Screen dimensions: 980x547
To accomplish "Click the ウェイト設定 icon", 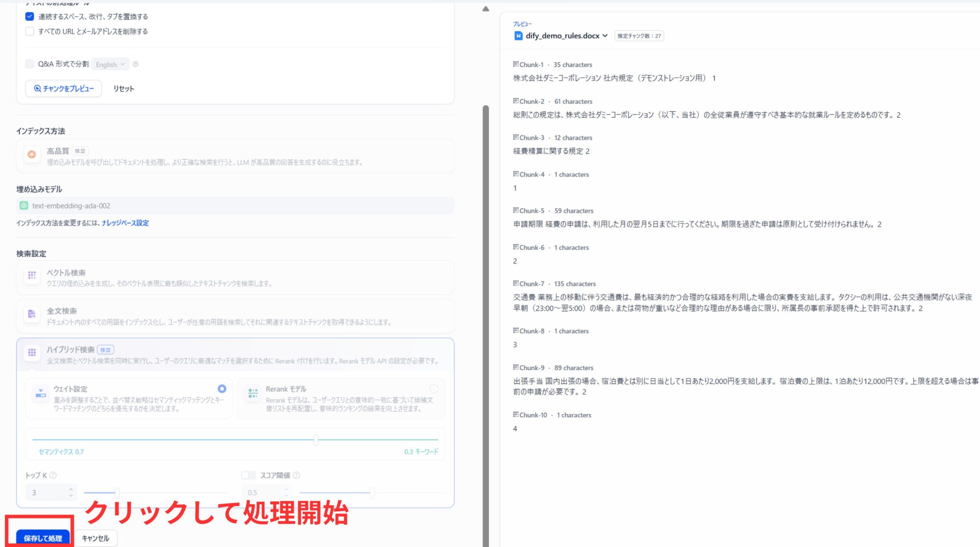I will click(x=41, y=393).
